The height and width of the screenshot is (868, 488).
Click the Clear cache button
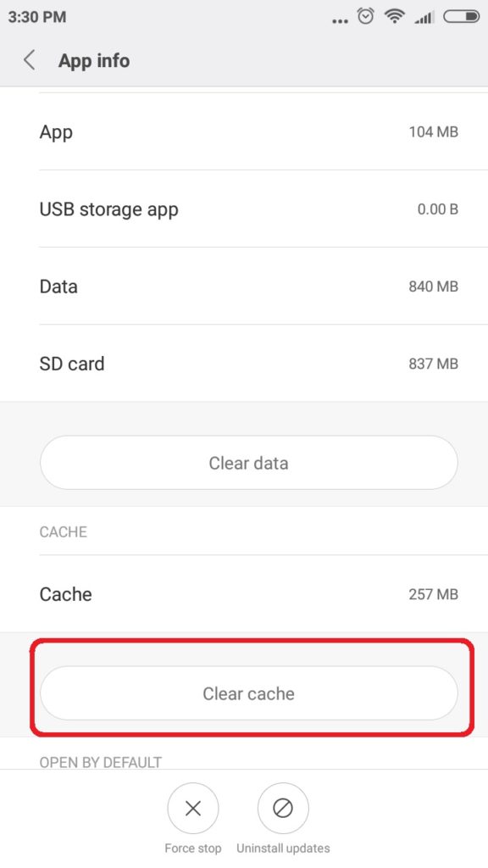pos(249,693)
